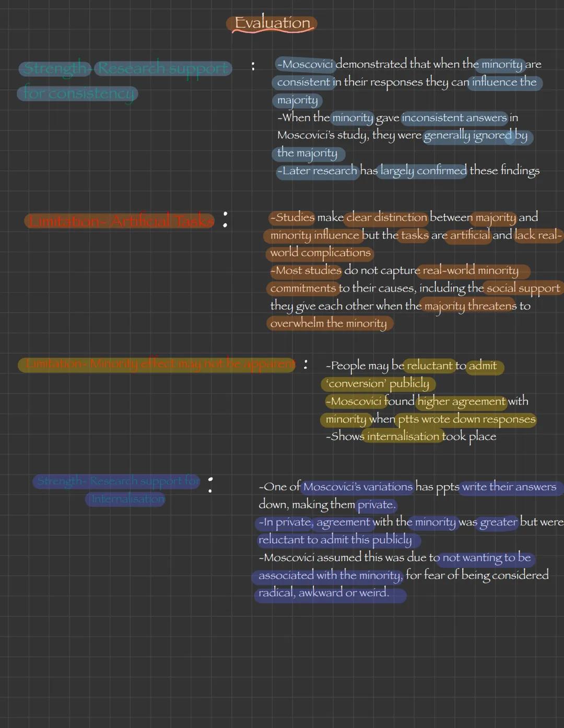Screen dimensions: 564x728
Task: Select the red "Limitation- Artificial Tasks" heading
Action: click(x=120, y=221)
